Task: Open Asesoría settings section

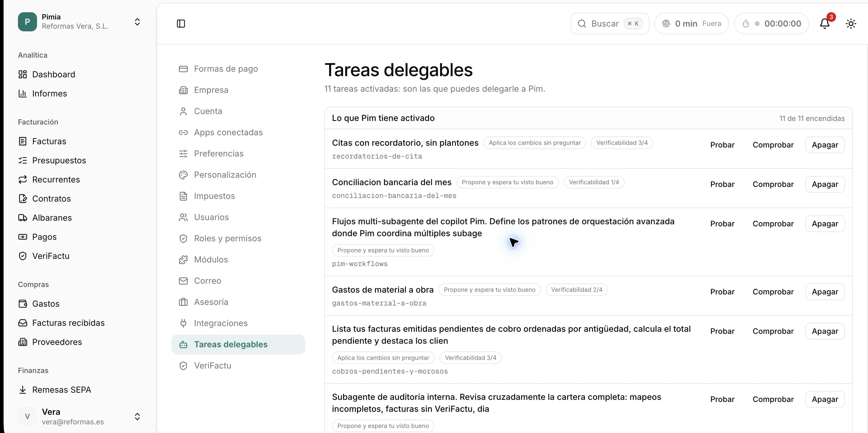Action: [238, 302]
